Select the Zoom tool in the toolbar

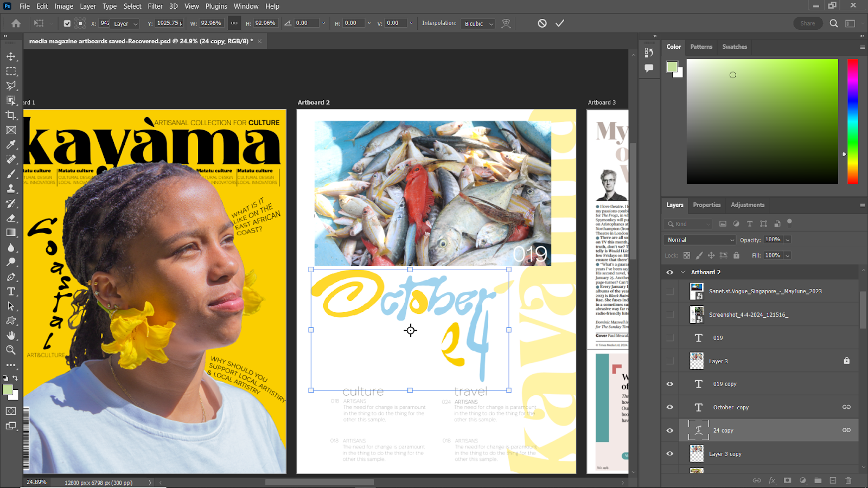pyautogui.click(x=11, y=350)
